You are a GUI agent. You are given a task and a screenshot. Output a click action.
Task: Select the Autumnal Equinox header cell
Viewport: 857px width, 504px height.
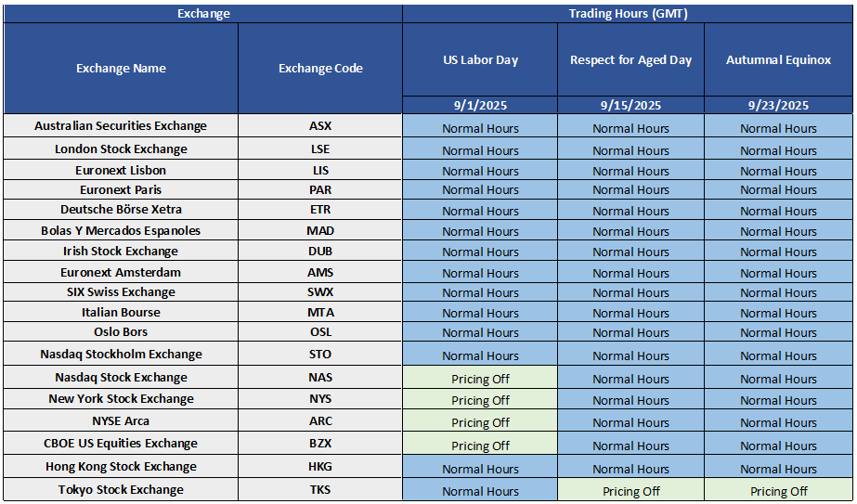coord(778,59)
